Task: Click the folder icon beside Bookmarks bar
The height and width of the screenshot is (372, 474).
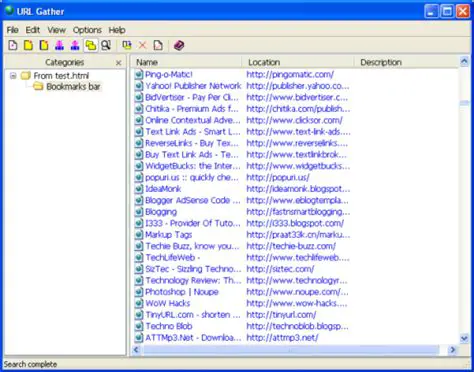Action: pos(38,87)
